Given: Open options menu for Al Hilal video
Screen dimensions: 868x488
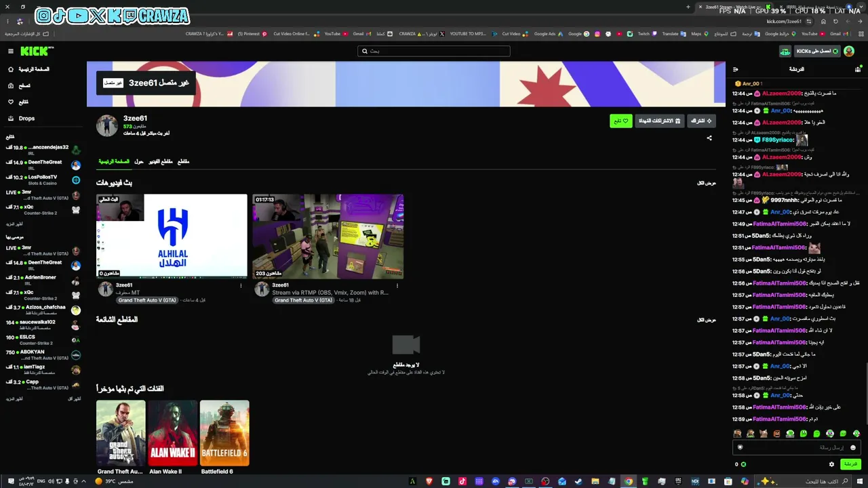Looking at the screenshot, I should (241, 286).
